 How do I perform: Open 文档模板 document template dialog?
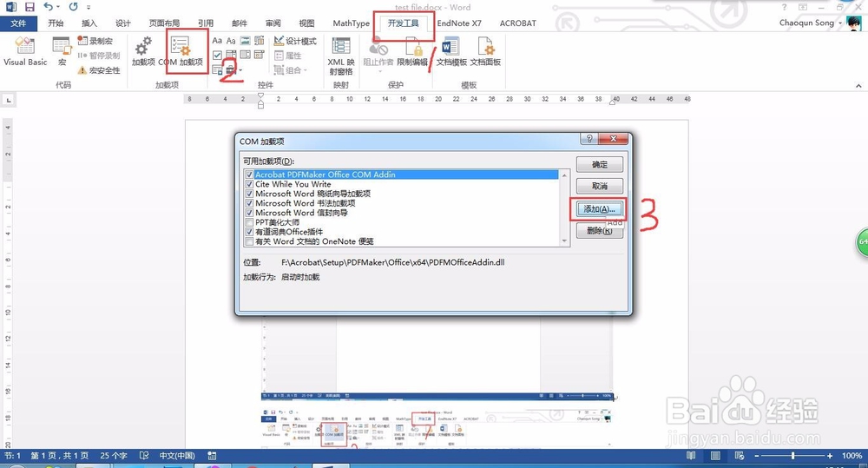[451, 52]
